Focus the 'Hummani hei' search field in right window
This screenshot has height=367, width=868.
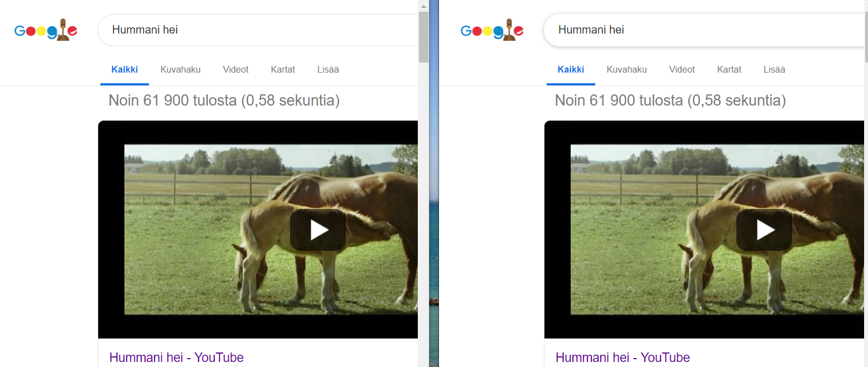pos(704,30)
